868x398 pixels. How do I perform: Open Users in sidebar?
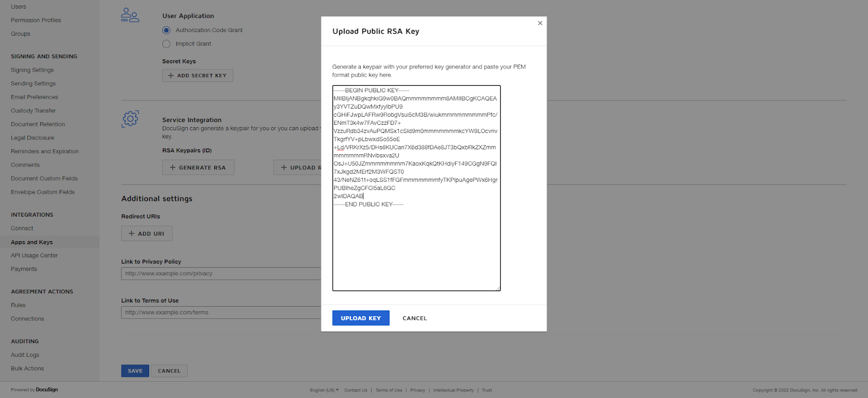tap(18, 7)
